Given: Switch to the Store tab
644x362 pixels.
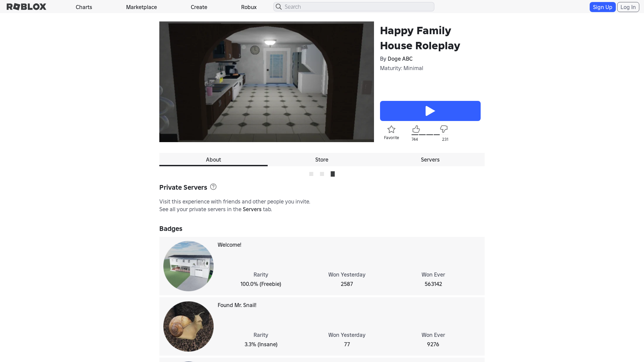Looking at the screenshot, I should click(322, 160).
